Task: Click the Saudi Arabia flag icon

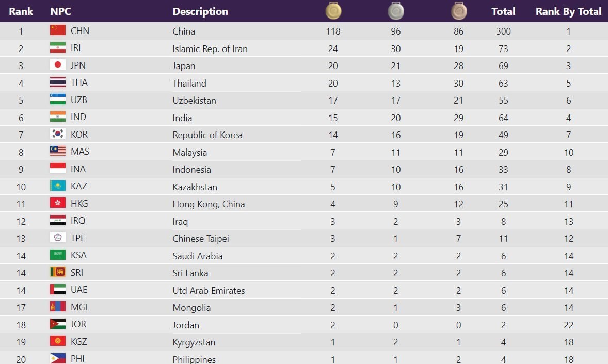Action: pos(58,255)
